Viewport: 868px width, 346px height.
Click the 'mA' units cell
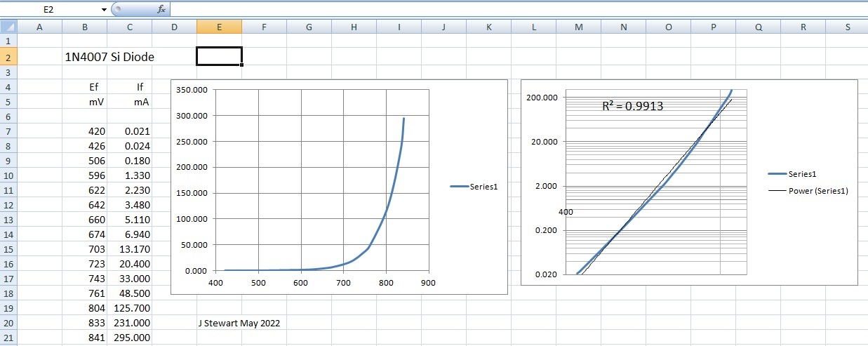point(129,102)
